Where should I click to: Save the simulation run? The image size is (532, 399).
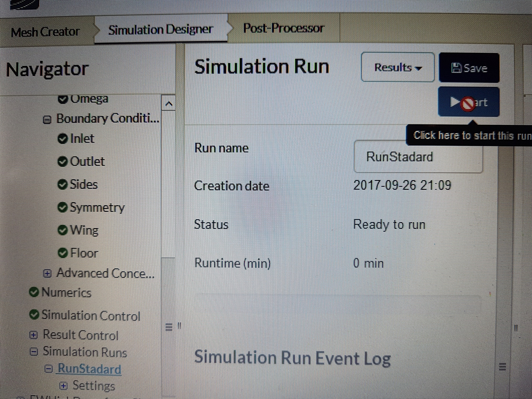pos(469,68)
